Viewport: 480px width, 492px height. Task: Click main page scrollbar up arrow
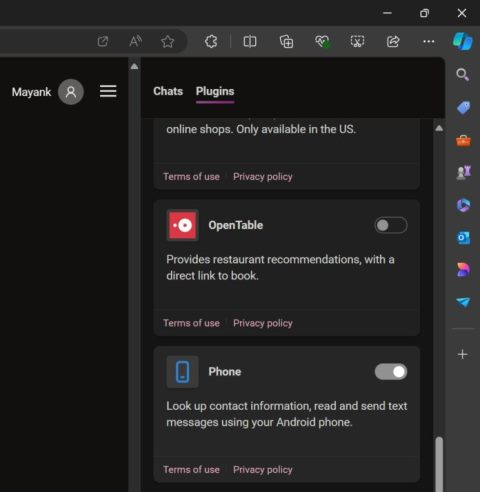134,66
